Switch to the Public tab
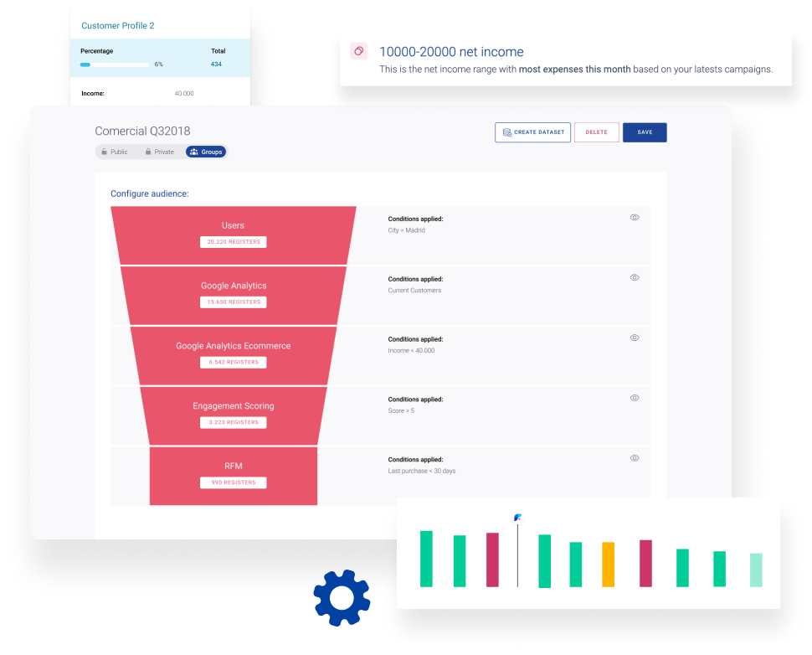 pos(115,152)
